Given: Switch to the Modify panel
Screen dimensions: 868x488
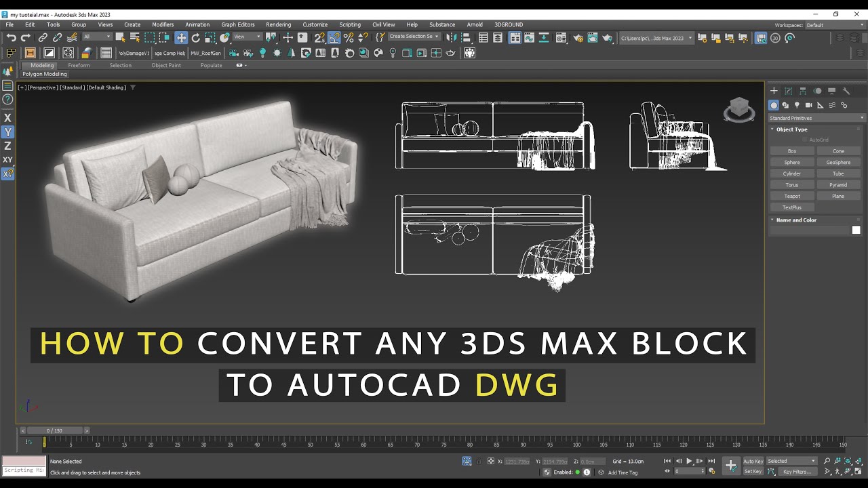Looking at the screenshot, I should 788,90.
